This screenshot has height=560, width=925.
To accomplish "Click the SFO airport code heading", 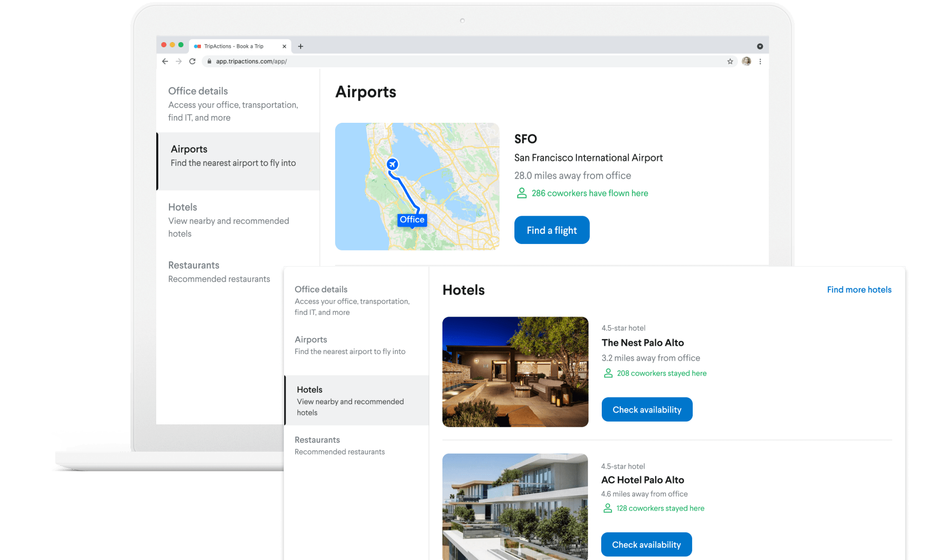I will (526, 139).
